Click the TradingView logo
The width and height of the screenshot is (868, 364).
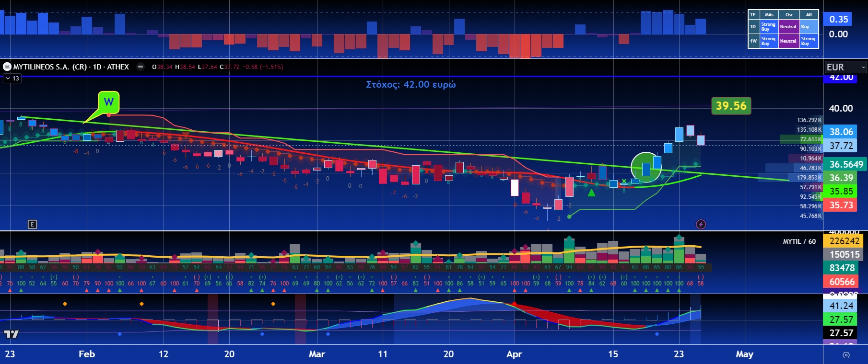click(11, 334)
